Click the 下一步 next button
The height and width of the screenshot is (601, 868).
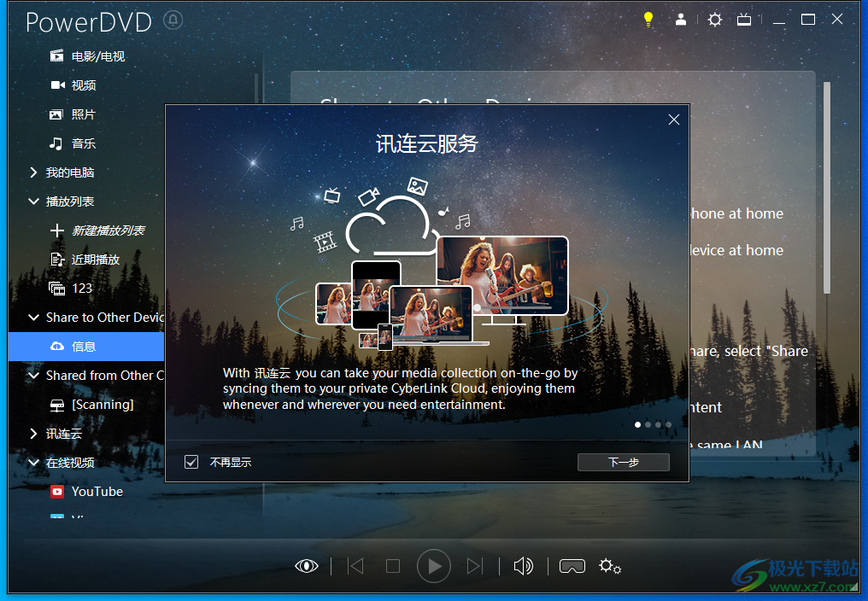pos(624,462)
